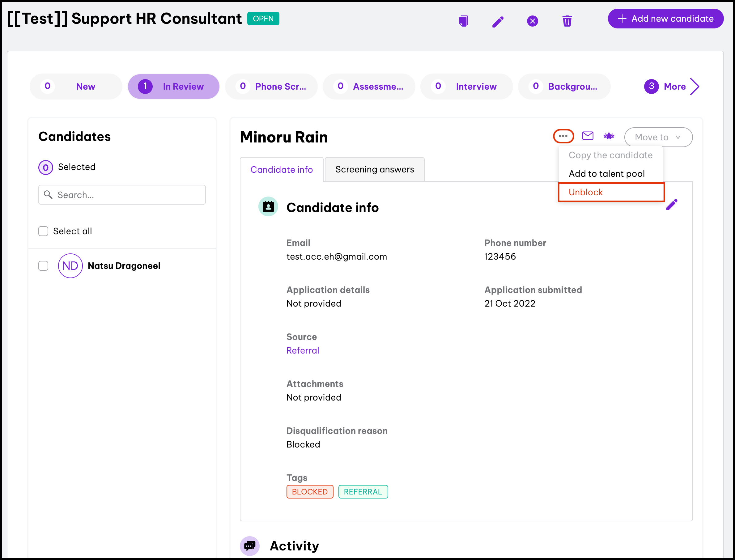Tick the Natsu Dragoneel checkbox
735x560 pixels.
(x=43, y=266)
